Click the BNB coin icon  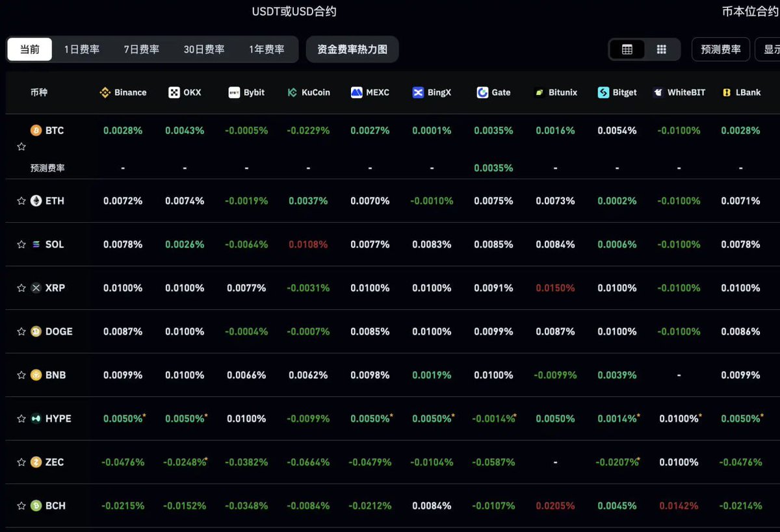click(x=36, y=375)
